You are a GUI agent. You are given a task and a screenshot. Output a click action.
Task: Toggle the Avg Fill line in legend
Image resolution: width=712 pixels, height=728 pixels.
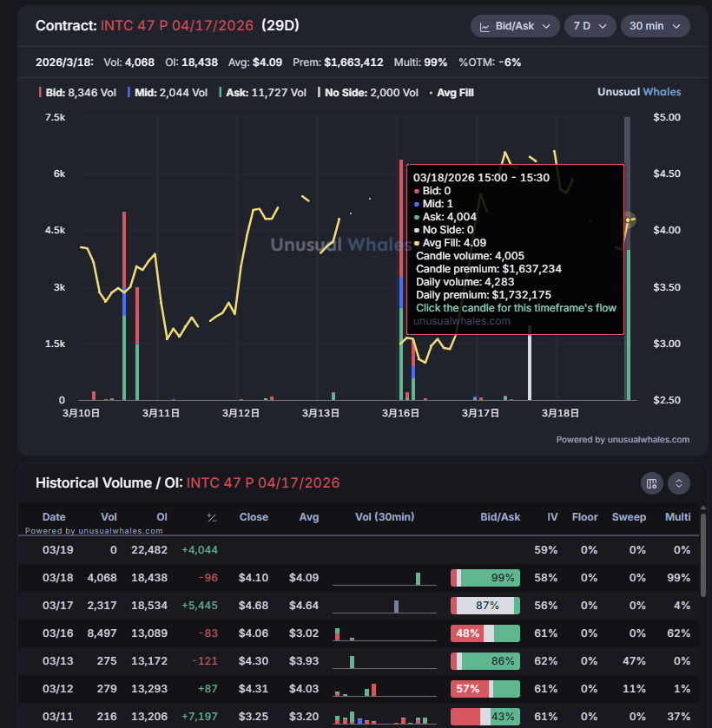pyautogui.click(x=452, y=93)
